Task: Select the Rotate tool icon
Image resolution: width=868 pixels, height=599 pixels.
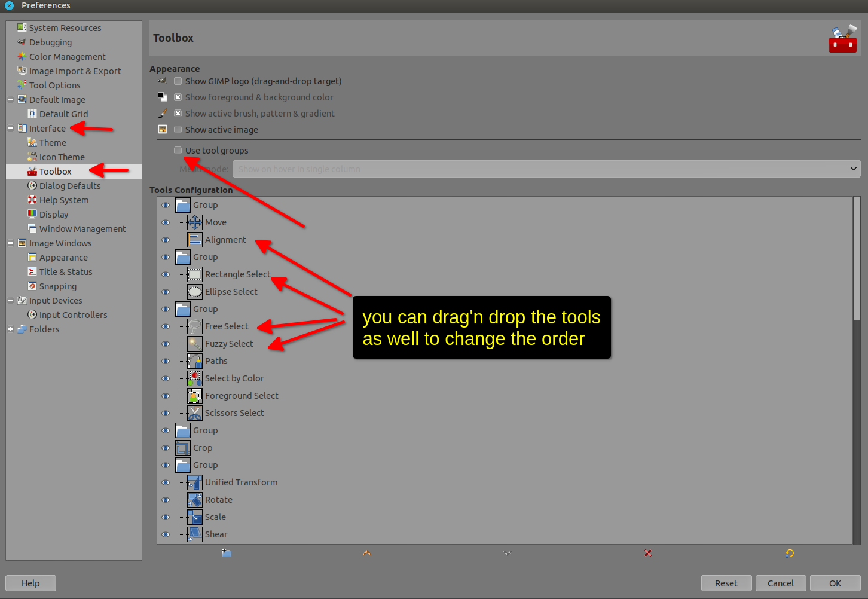Action: (x=195, y=500)
